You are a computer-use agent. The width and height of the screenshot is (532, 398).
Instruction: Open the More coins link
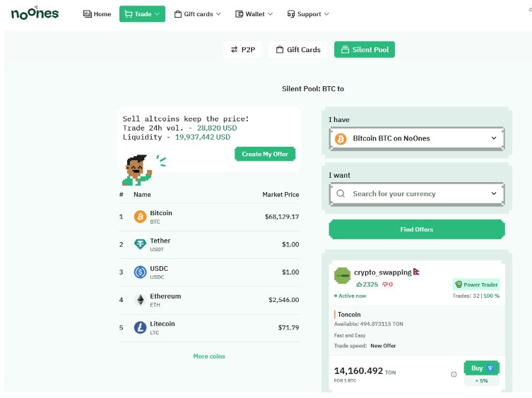click(209, 356)
